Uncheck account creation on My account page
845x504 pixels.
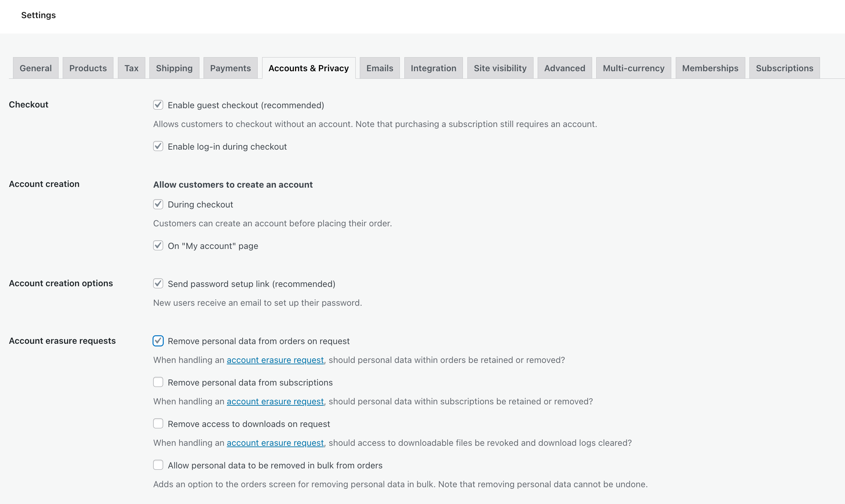click(158, 245)
